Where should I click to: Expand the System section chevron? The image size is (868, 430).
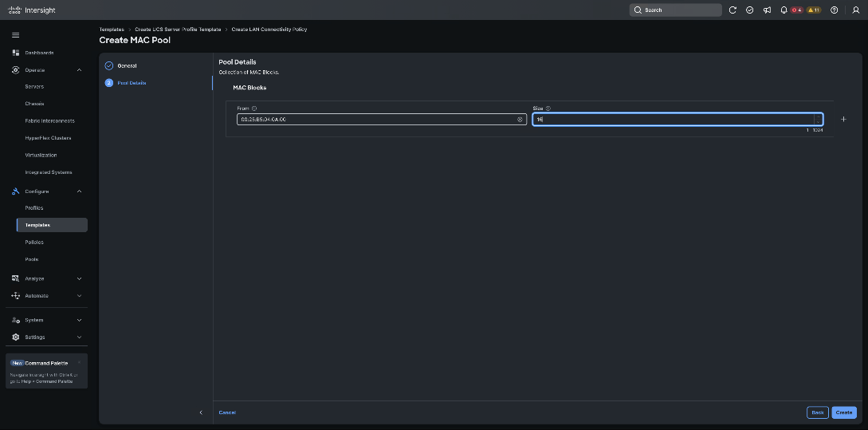[x=79, y=320]
